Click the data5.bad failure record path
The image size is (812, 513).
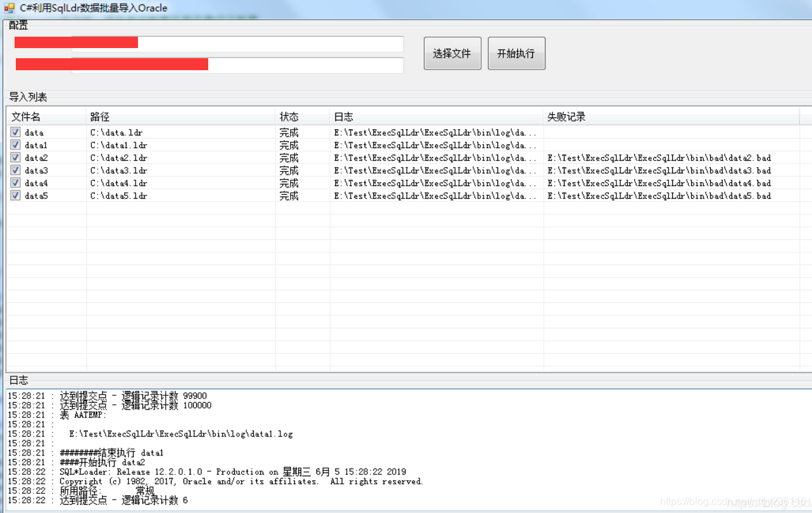(659, 196)
